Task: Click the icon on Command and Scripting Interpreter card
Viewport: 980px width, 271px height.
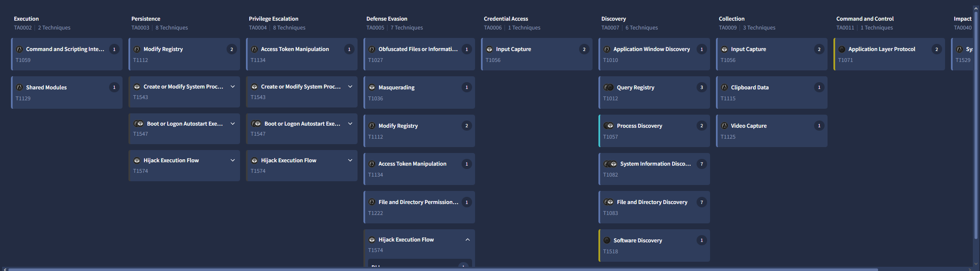Action: (x=19, y=49)
